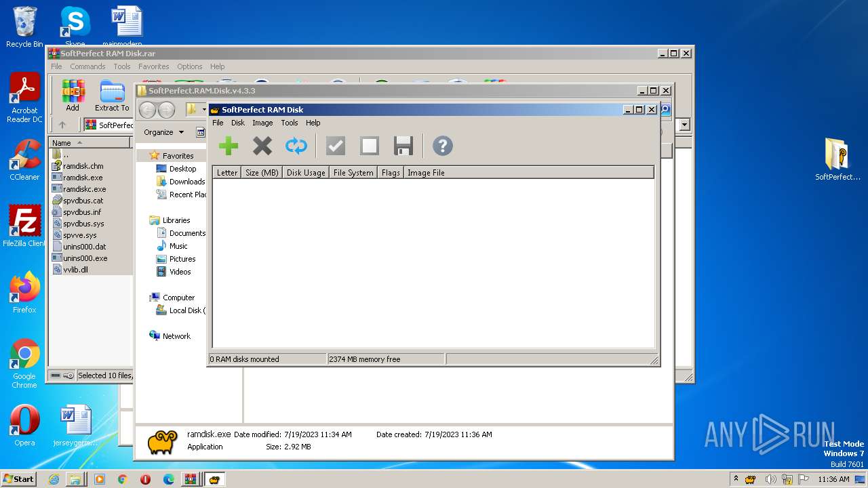The width and height of the screenshot is (868, 488).
Task: Select CCleaner desktop icon
Action: click(x=24, y=160)
